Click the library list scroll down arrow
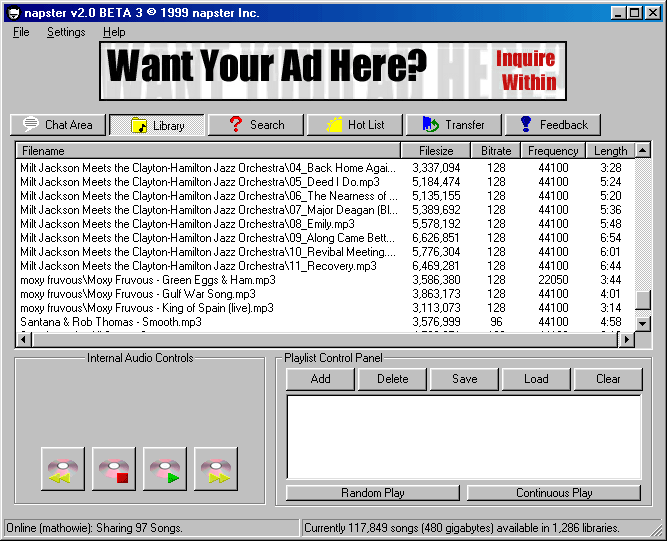 pyautogui.click(x=643, y=324)
